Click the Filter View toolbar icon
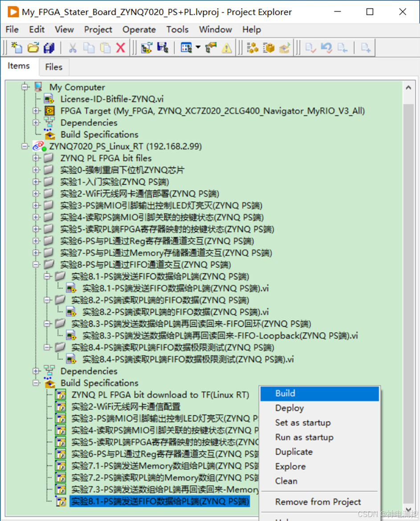The height and width of the screenshot is (521, 420). click(186, 48)
